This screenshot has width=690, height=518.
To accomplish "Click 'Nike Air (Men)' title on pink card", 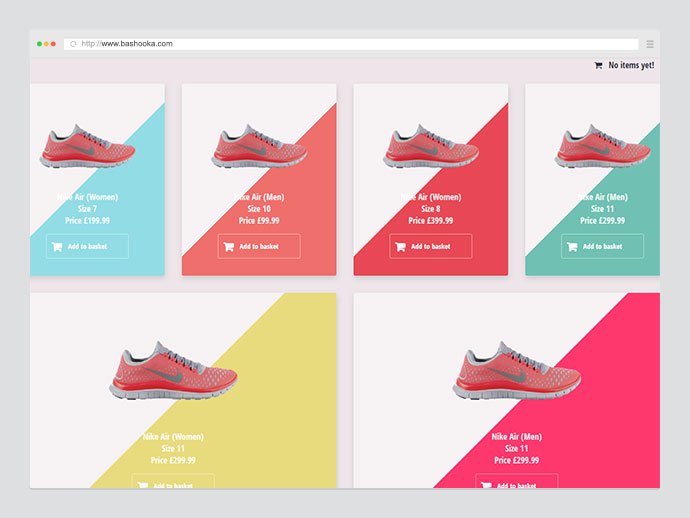I will point(517,437).
